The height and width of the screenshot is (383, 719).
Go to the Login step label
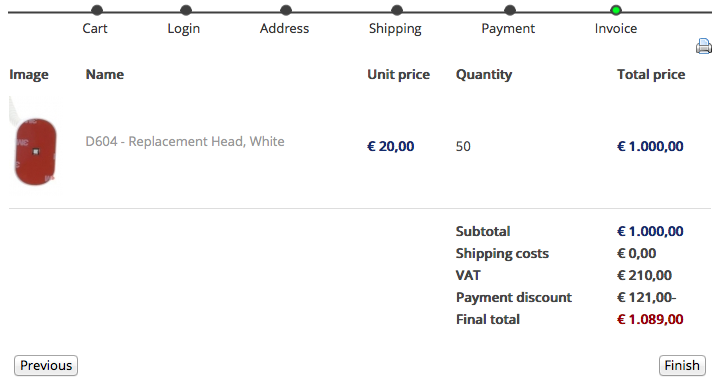[x=183, y=29]
